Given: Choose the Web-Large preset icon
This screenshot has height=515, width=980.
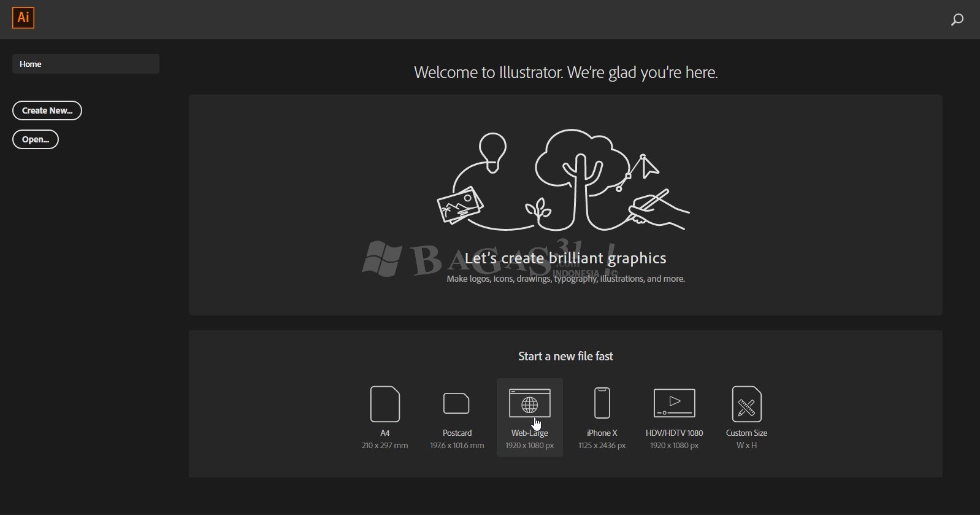Looking at the screenshot, I should [x=530, y=403].
